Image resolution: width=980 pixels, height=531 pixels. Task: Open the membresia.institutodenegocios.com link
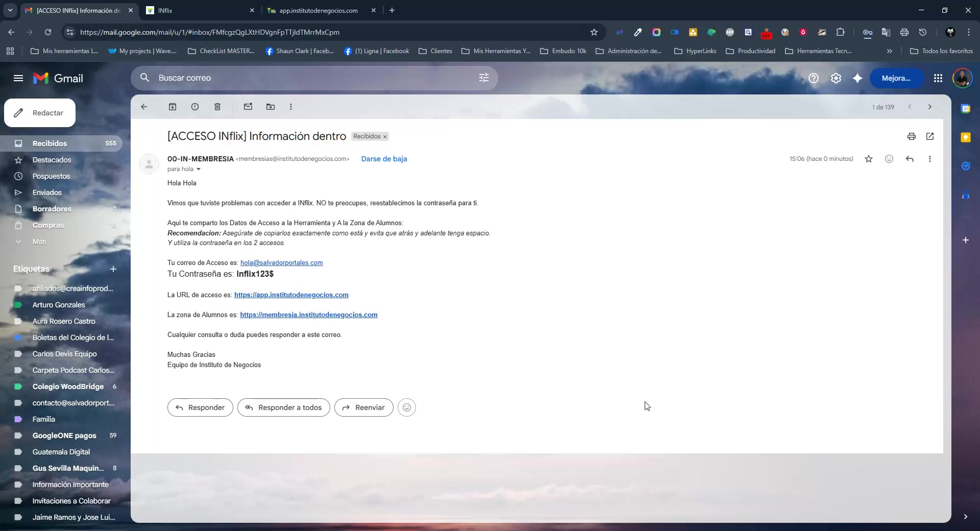[308, 315]
